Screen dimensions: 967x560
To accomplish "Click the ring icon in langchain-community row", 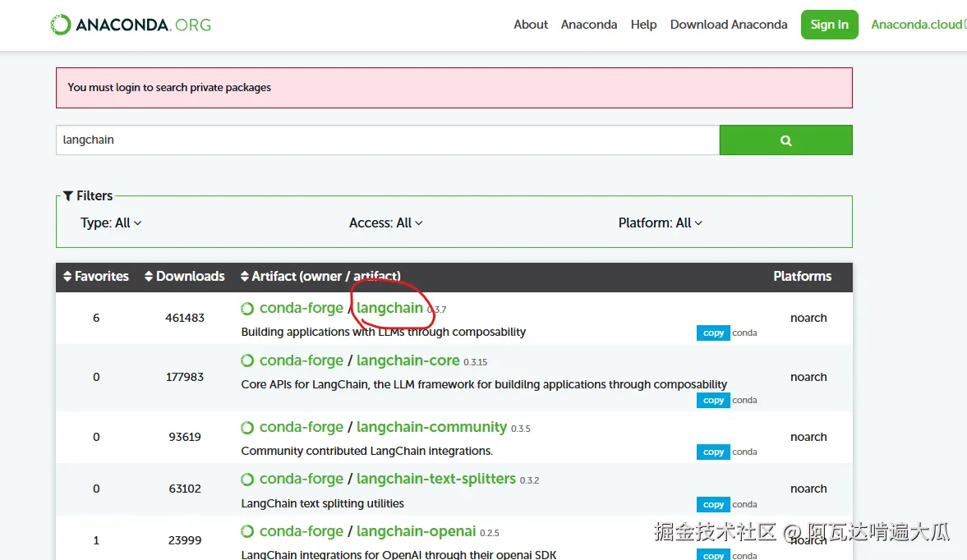I will (x=247, y=428).
